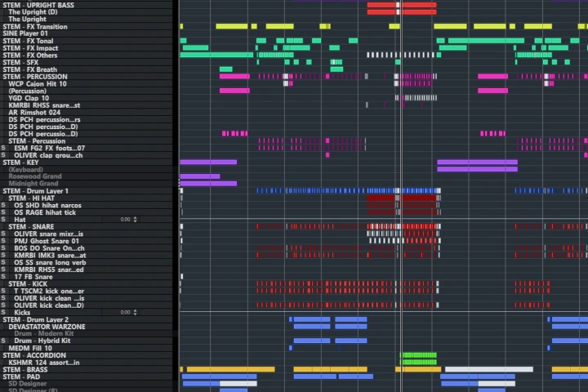The image size is (588, 392).
Task: Click the Kicks track value stepper arrows
Action: pos(136,312)
